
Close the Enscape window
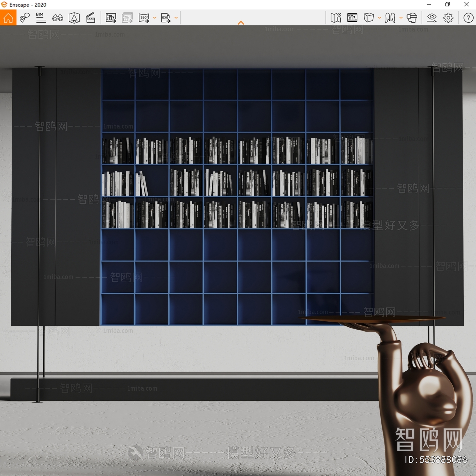click(x=466, y=4)
